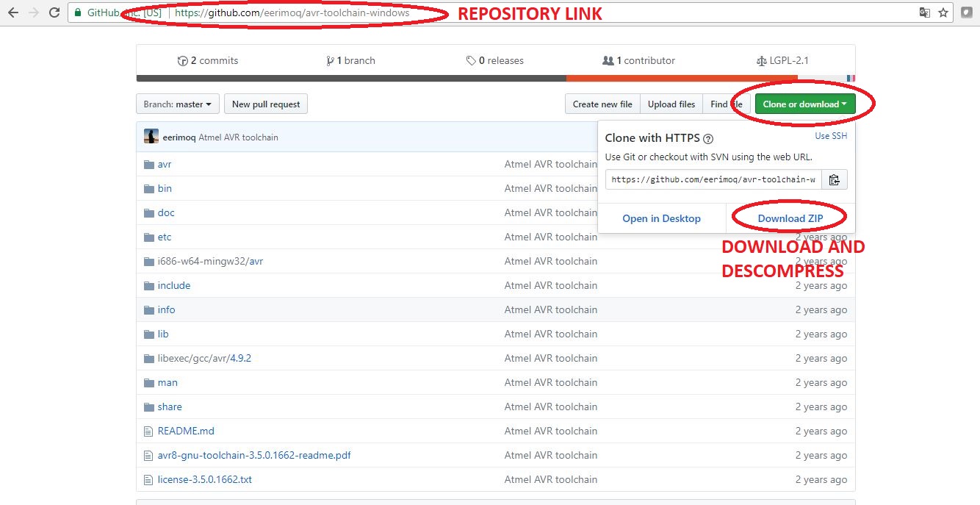Click the eerimoq author name link
The height and width of the screenshot is (505, 980).
[179, 137]
